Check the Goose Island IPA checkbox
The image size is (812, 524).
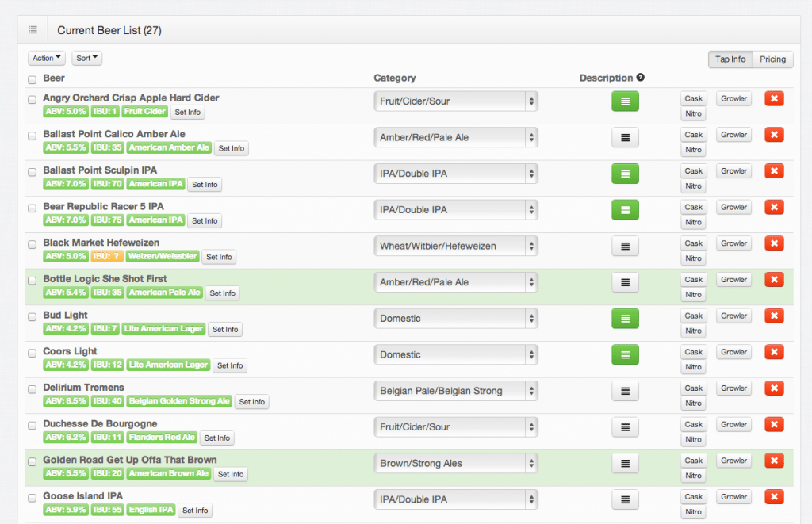point(32,498)
